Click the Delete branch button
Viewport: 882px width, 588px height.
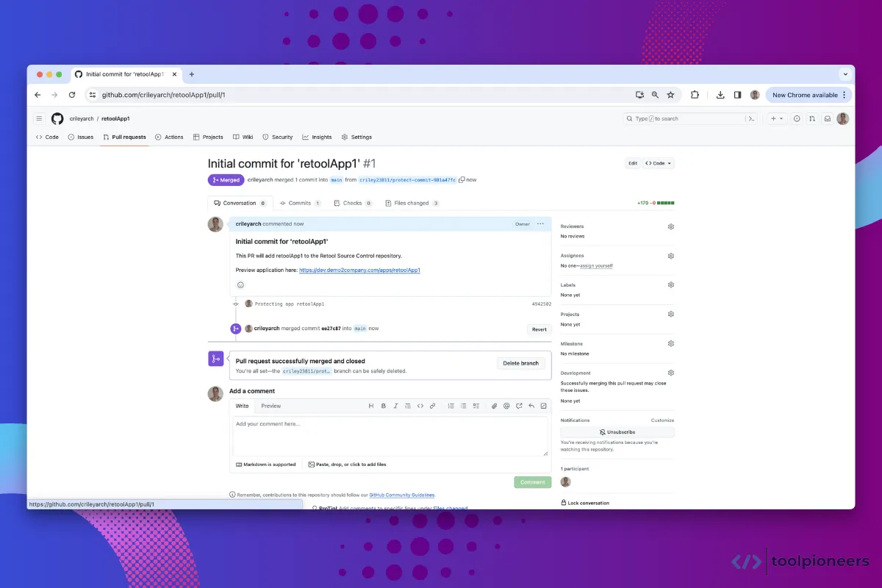521,363
